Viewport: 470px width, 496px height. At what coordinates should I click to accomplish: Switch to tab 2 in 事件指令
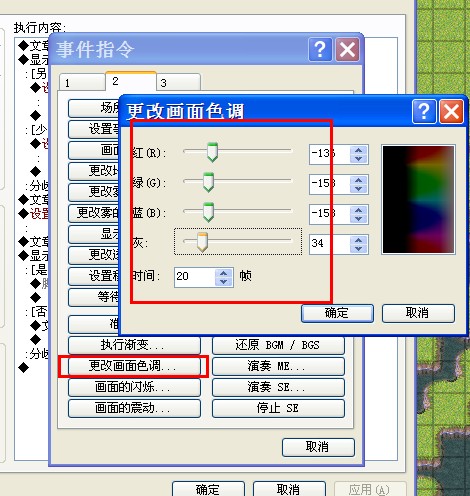(131, 81)
